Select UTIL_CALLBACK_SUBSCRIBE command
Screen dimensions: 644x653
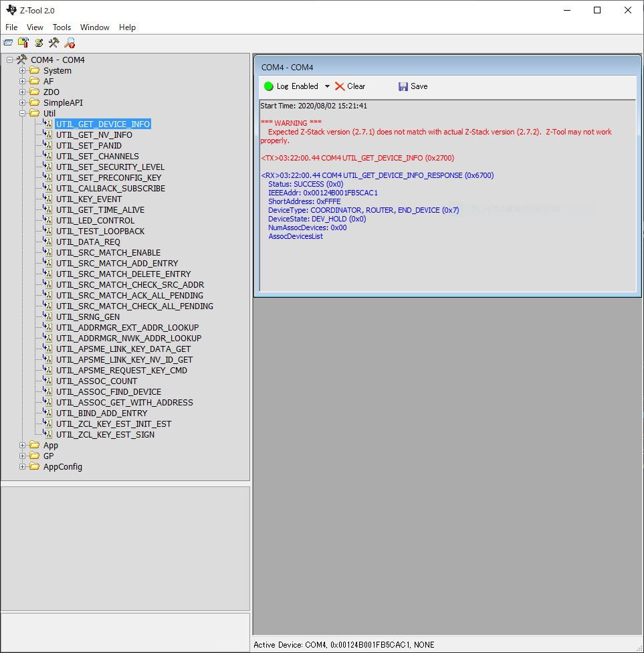point(111,188)
